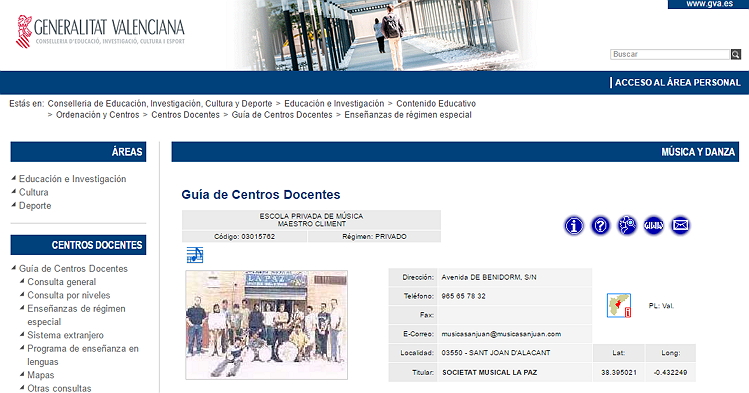
Task: Click longitude value -0.432249
Action: [x=670, y=372]
